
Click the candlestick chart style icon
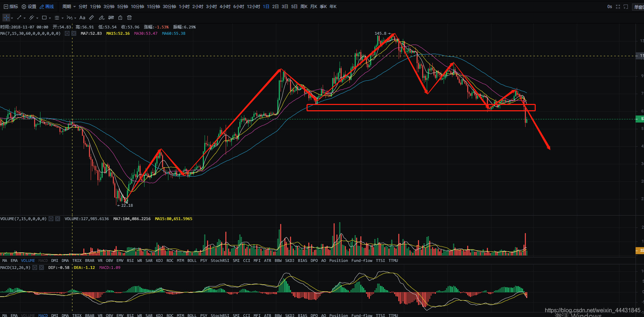111,18
